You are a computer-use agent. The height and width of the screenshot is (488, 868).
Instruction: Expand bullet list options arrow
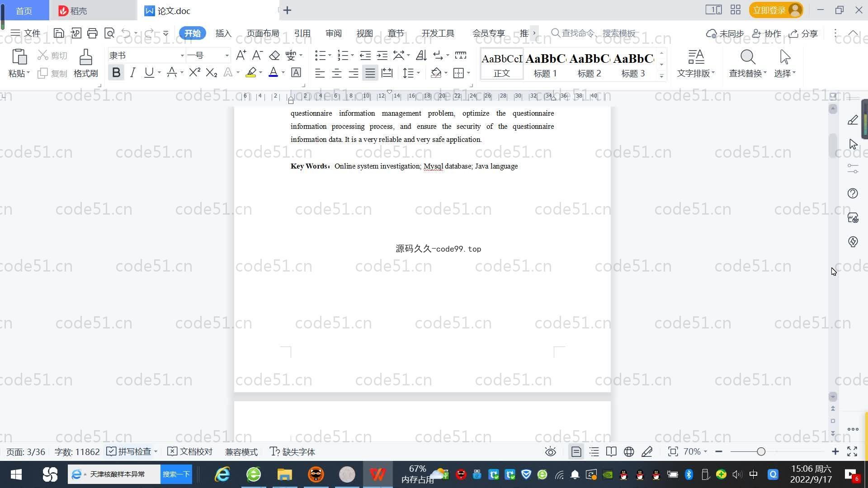tap(330, 55)
